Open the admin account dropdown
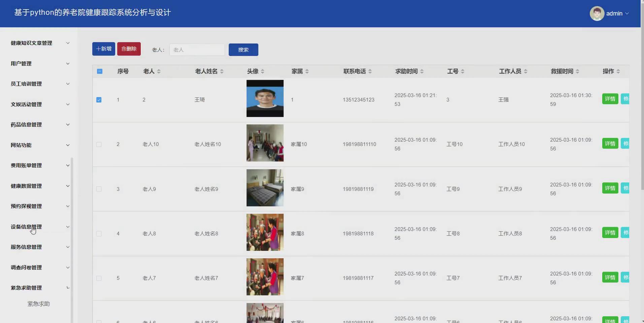This screenshot has width=644, height=323. [x=616, y=13]
